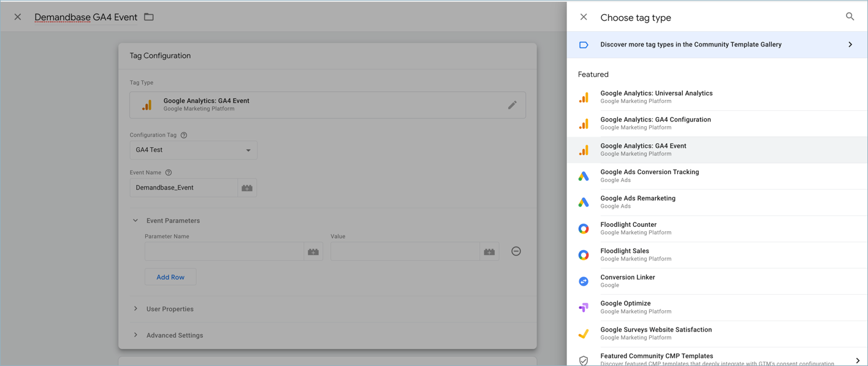Click the Google Optimize purple icon

(x=584, y=308)
